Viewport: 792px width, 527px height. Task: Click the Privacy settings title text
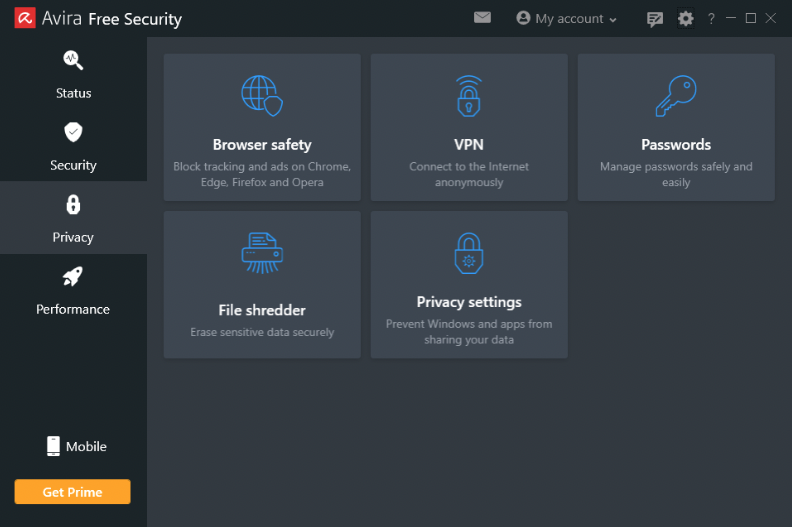pyautogui.click(x=469, y=302)
